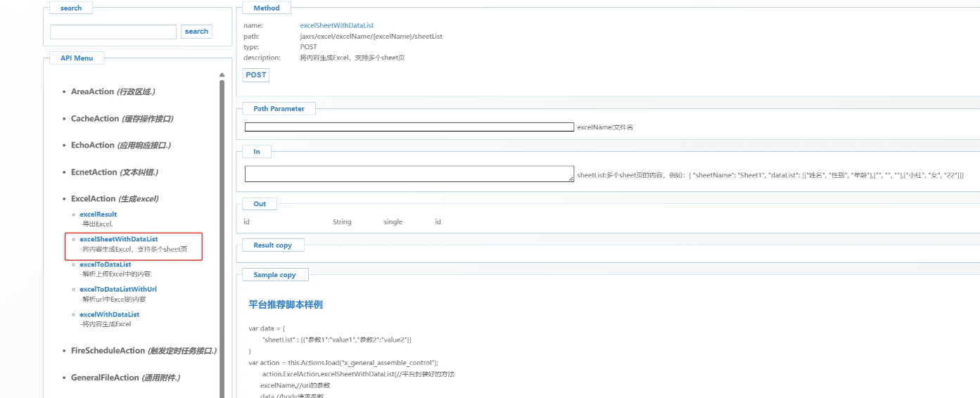Screen dimensions: 980x398
Task: Click the excelName path parameter field
Action: (409, 127)
